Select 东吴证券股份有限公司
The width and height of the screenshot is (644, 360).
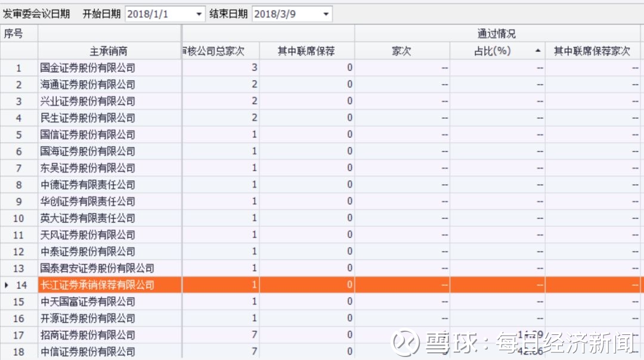[x=88, y=168]
